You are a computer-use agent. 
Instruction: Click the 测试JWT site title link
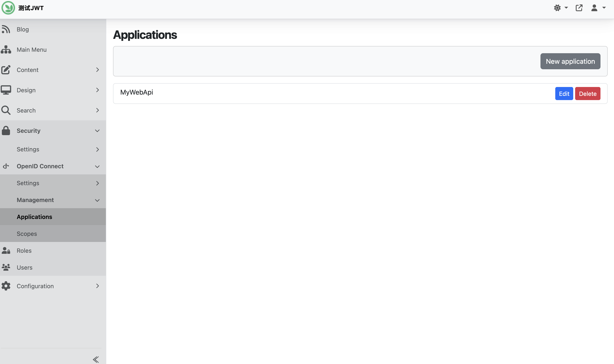tap(31, 8)
